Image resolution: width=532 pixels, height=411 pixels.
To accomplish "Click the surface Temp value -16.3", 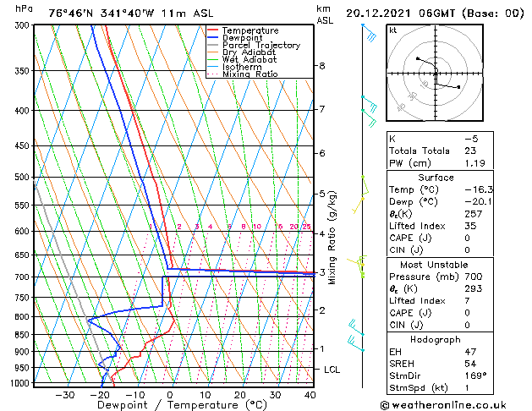I will point(479,189).
